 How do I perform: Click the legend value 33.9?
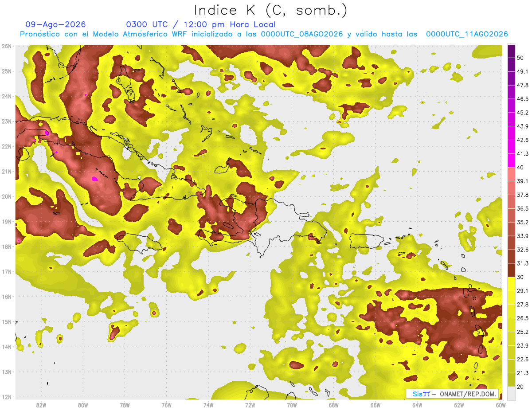(523, 236)
